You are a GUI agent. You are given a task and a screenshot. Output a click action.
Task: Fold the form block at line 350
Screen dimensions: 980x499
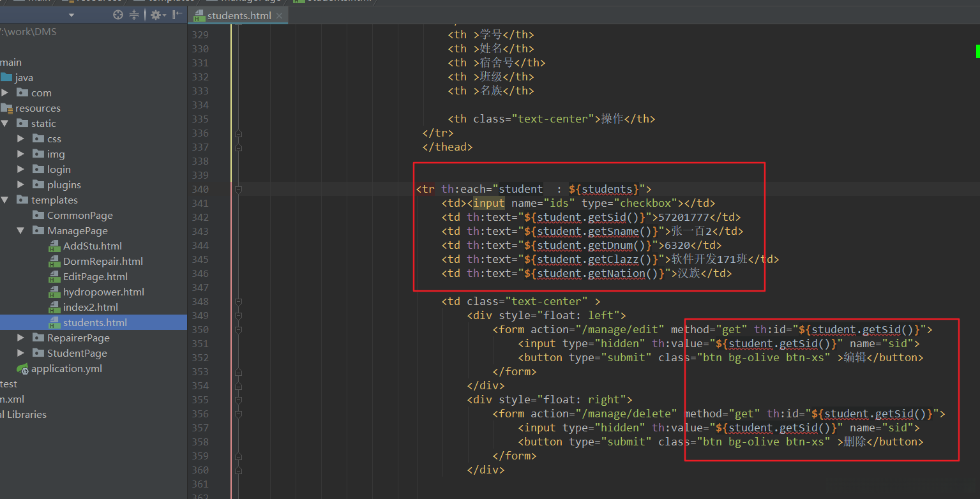coord(238,330)
